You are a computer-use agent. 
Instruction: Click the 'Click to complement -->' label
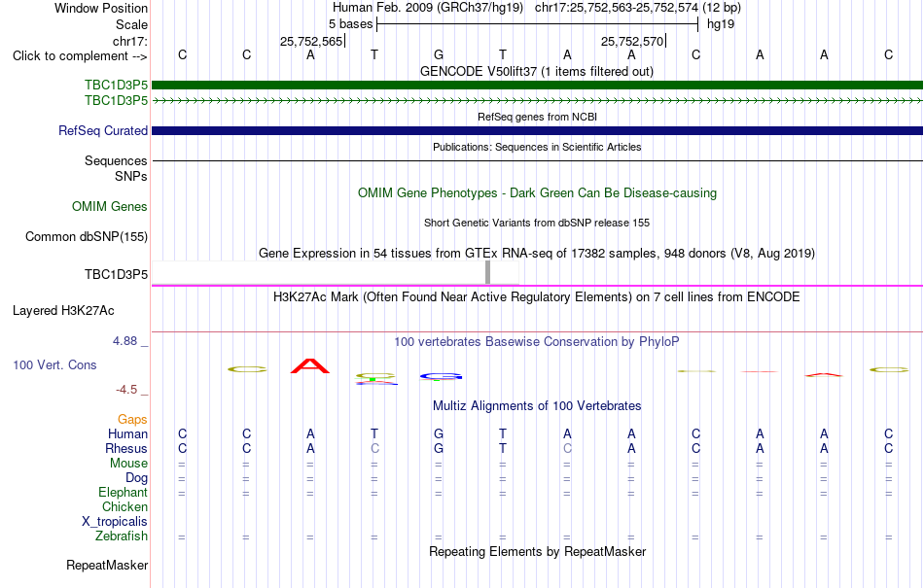[80, 56]
